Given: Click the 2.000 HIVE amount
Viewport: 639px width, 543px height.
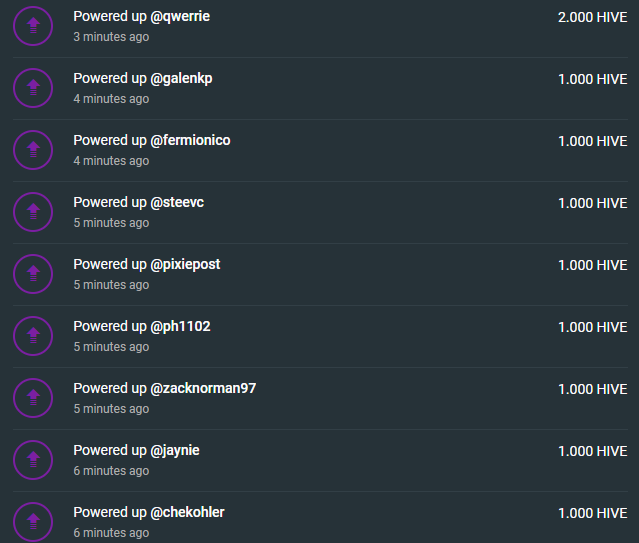Looking at the screenshot, I should click(x=593, y=18).
